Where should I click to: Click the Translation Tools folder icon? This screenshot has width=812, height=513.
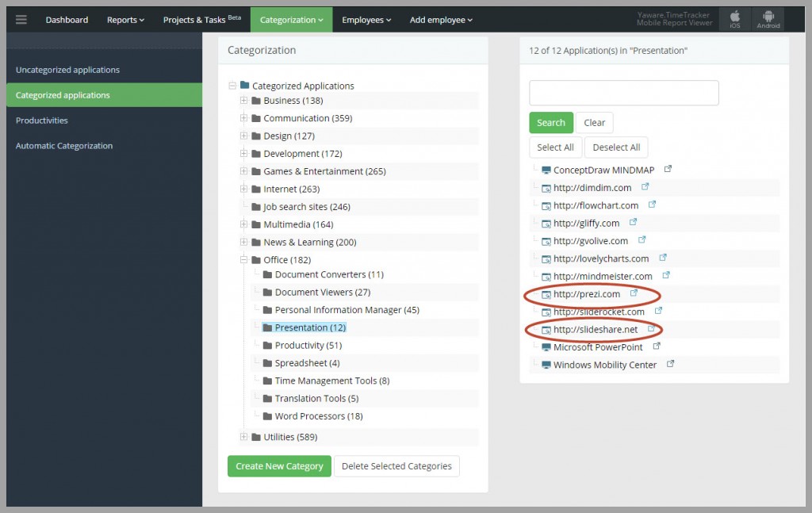point(267,399)
